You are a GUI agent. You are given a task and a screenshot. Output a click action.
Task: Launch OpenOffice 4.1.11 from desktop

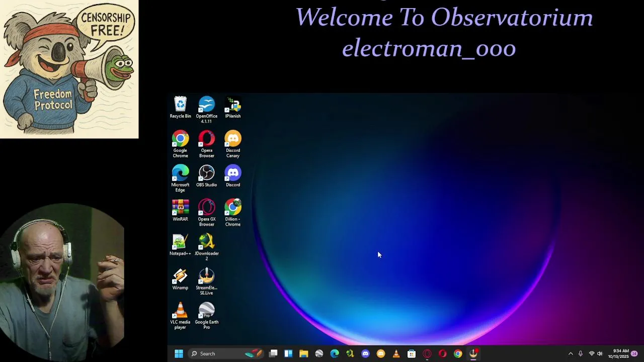[x=206, y=110]
